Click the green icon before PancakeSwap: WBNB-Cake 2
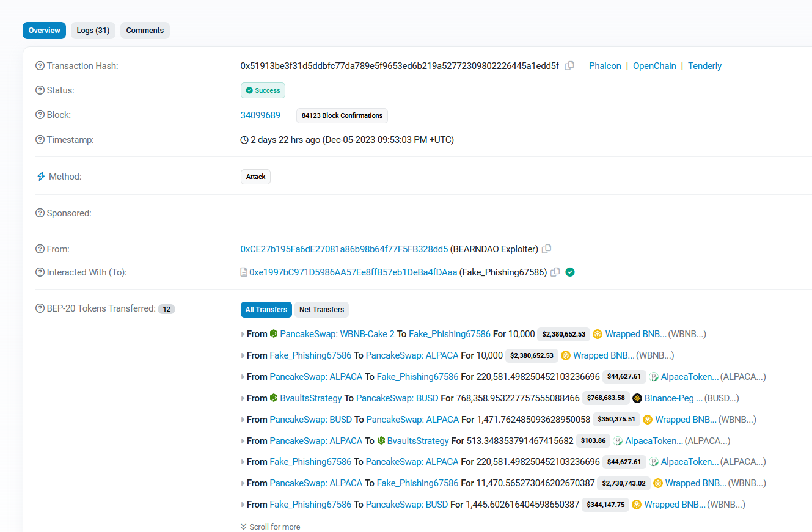The image size is (812, 532). click(x=274, y=334)
